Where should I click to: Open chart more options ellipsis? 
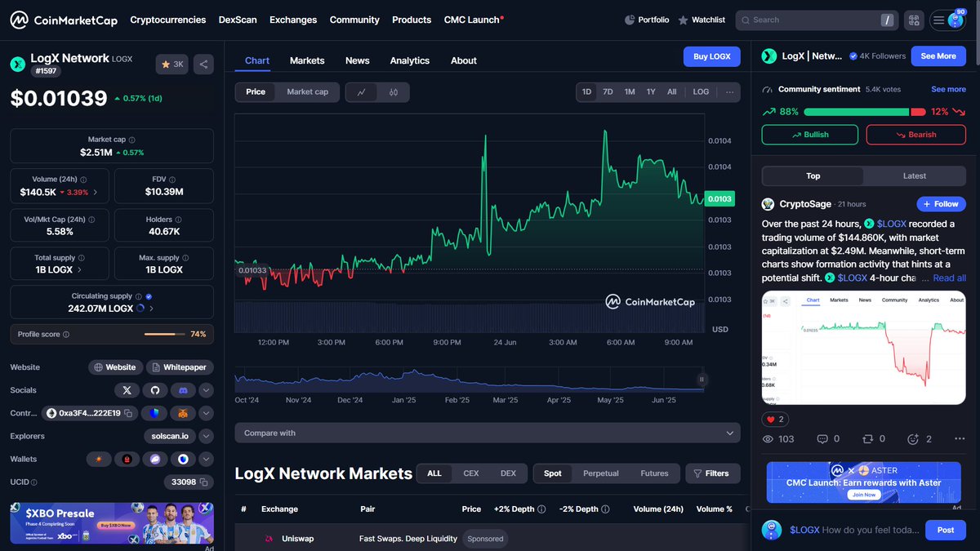[729, 92]
